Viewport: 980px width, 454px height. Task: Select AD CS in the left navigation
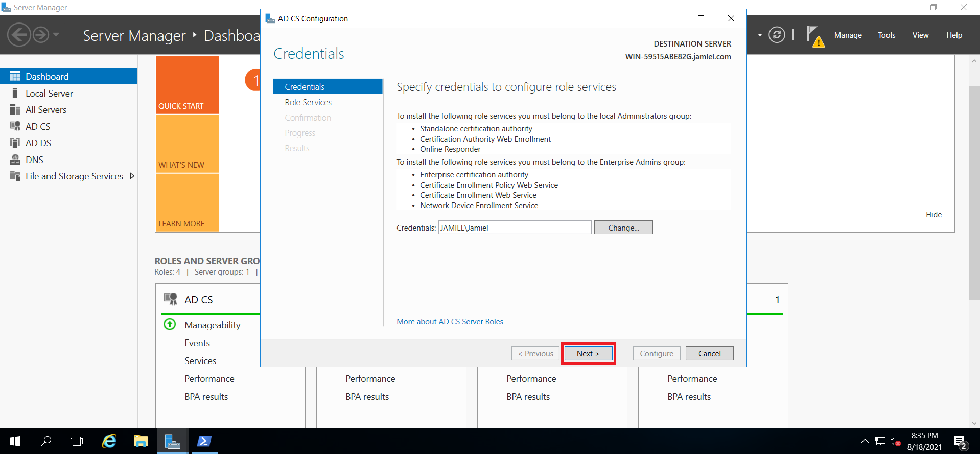coord(68,126)
